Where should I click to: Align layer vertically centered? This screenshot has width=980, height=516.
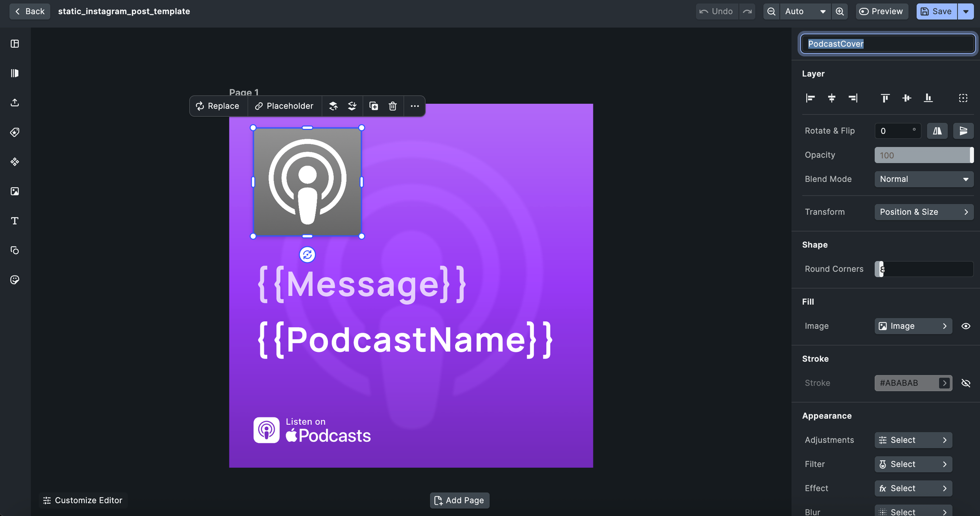pos(906,98)
